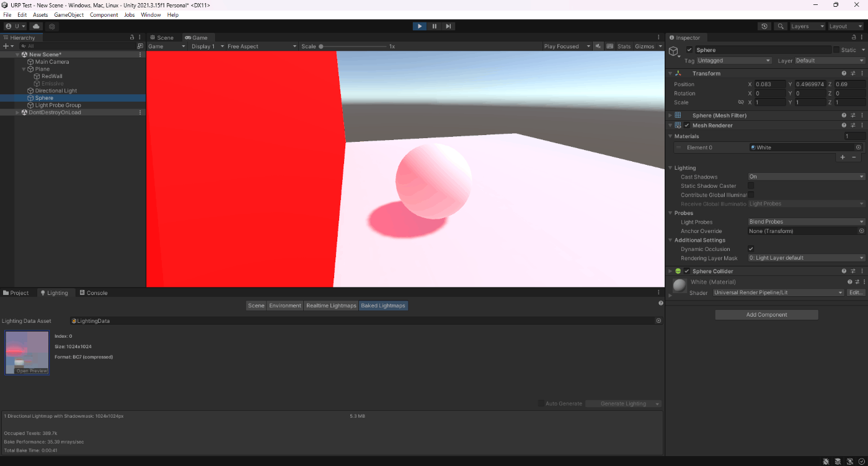Open the Gizmos dropdown arrow
The width and height of the screenshot is (868, 466).
pyautogui.click(x=659, y=46)
